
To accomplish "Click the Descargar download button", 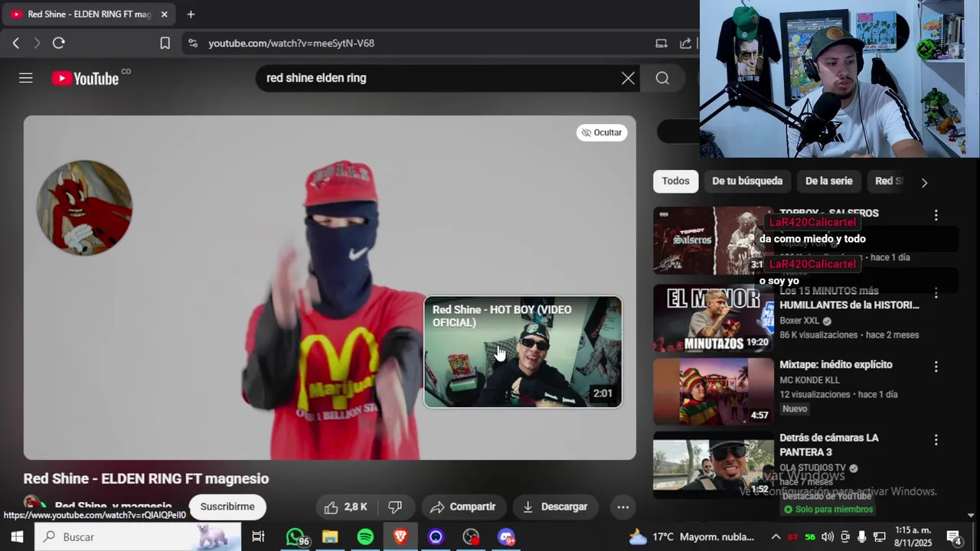I will click(x=555, y=507).
